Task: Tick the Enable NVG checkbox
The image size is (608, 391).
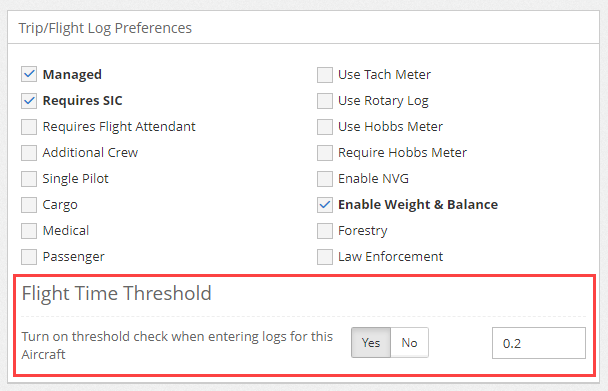Action: click(x=325, y=178)
